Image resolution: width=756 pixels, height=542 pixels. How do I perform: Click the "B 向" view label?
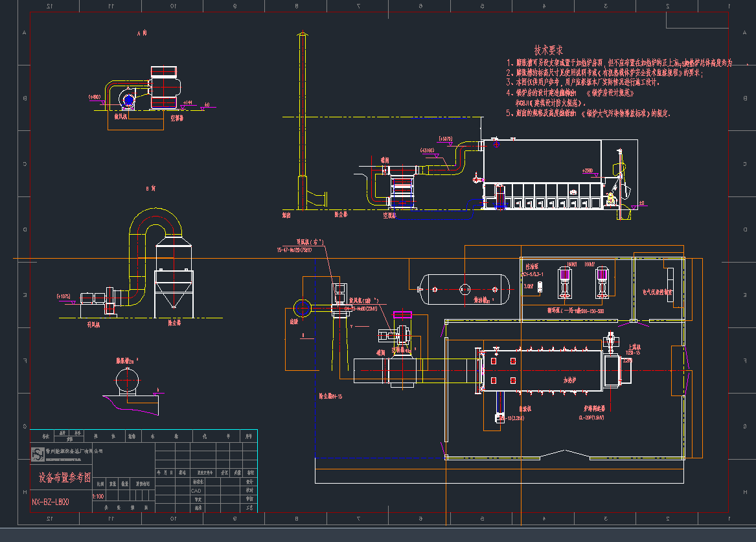(150, 189)
